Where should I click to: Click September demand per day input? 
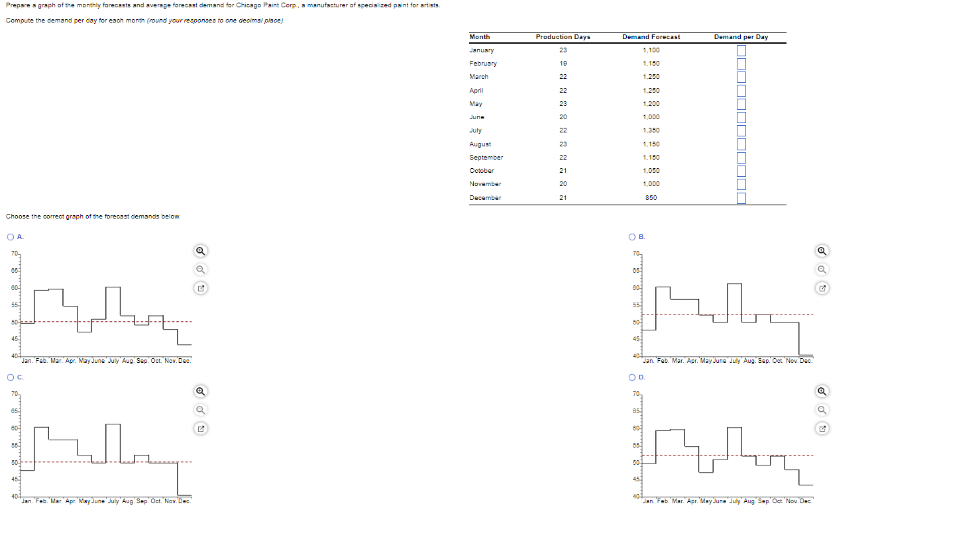tap(741, 158)
